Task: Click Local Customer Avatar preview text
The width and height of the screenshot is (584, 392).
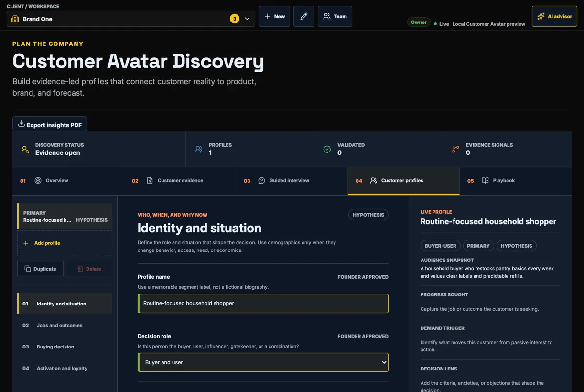Action: (489, 24)
